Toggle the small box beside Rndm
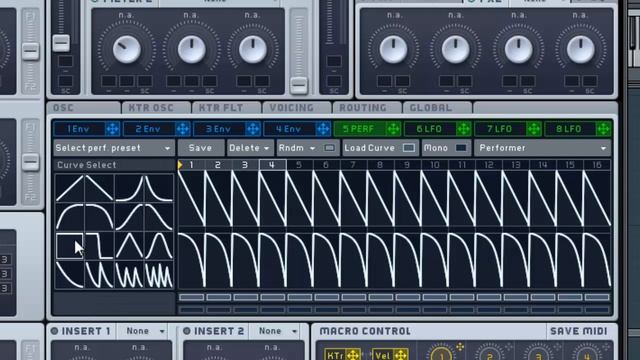The height and width of the screenshot is (360, 640). tap(329, 148)
